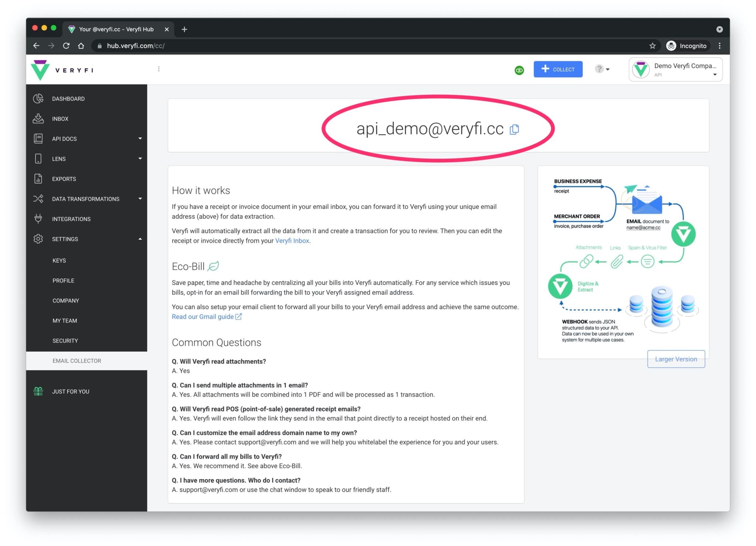Image resolution: width=756 pixels, height=546 pixels.
Task: Click the QuickBooks icon in the top bar
Action: pyautogui.click(x=519, y=70)
